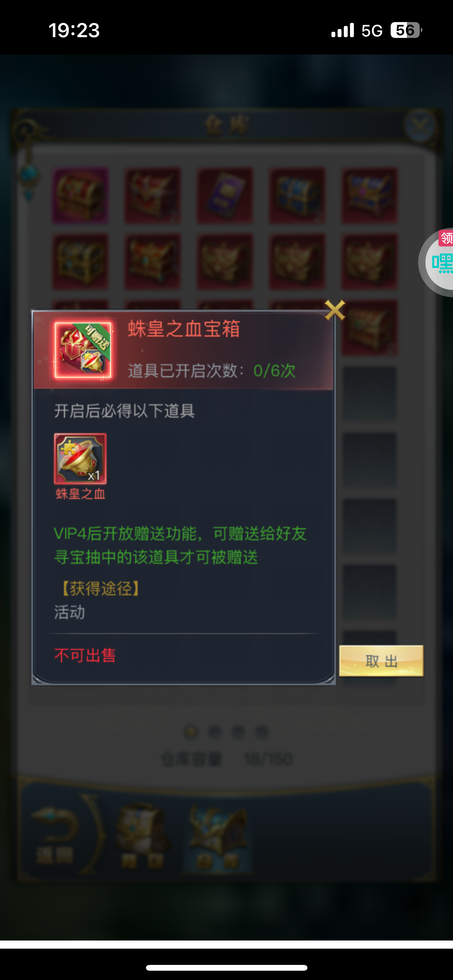The width and height of the screenshot is (453, 980).
Task: Close the 仓库 window with round X
Action: [x=420, y=126]
